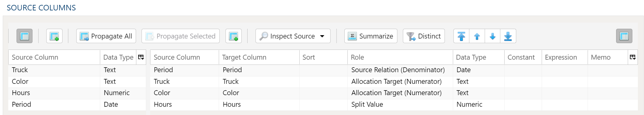This screenshot has width=644, height=115.
Task: Click the right grid Source Column header
Action: [x=185, y=57]
